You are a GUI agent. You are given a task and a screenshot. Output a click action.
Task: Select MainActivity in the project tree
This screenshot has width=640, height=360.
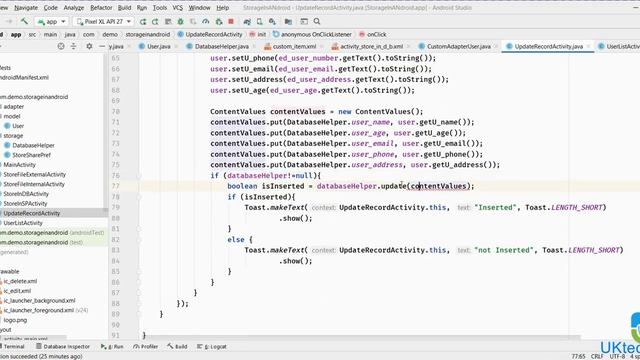20,165
